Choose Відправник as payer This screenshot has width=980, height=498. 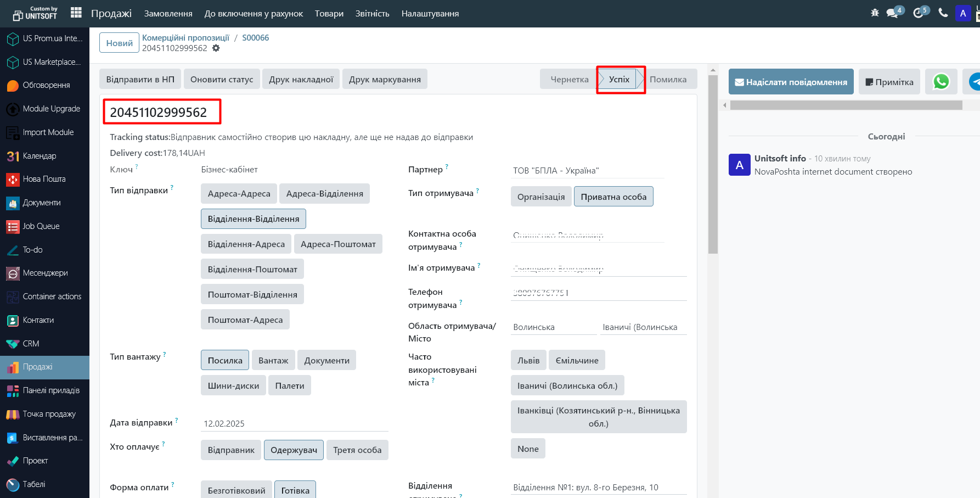[231, 450]
